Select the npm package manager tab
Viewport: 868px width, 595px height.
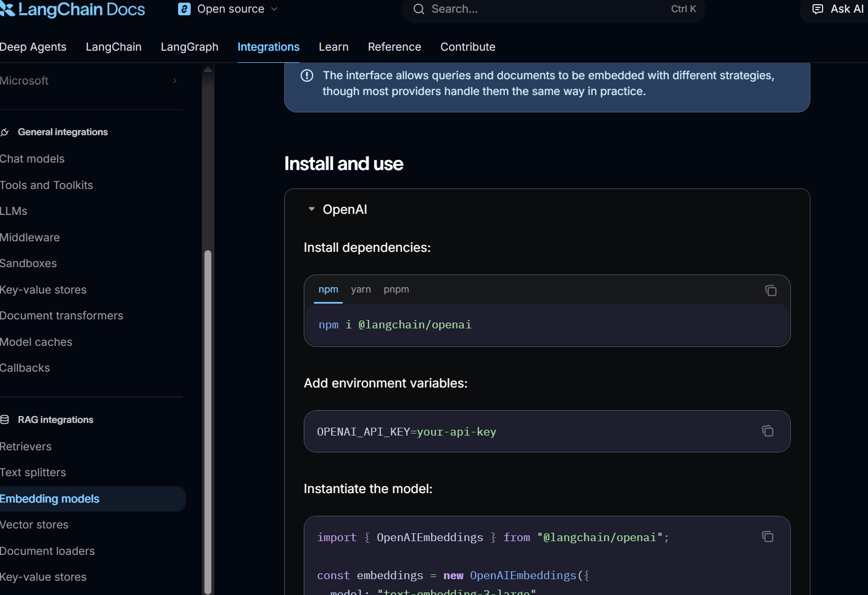click(x=328, y=289)
